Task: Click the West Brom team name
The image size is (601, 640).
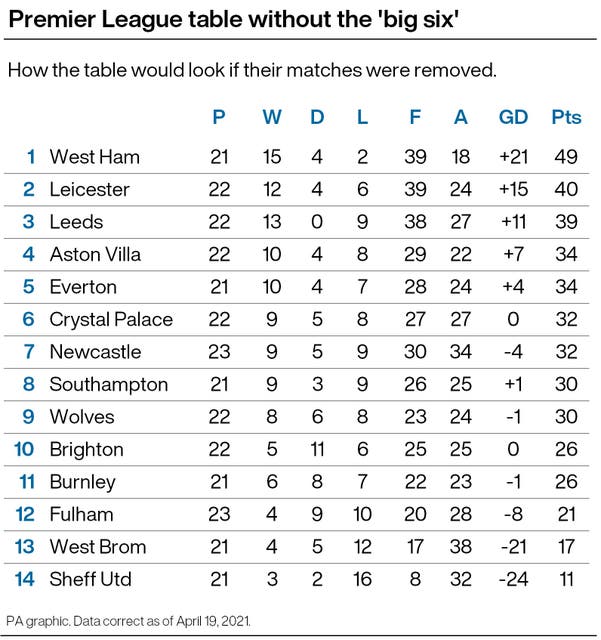Action: (98, 547)
